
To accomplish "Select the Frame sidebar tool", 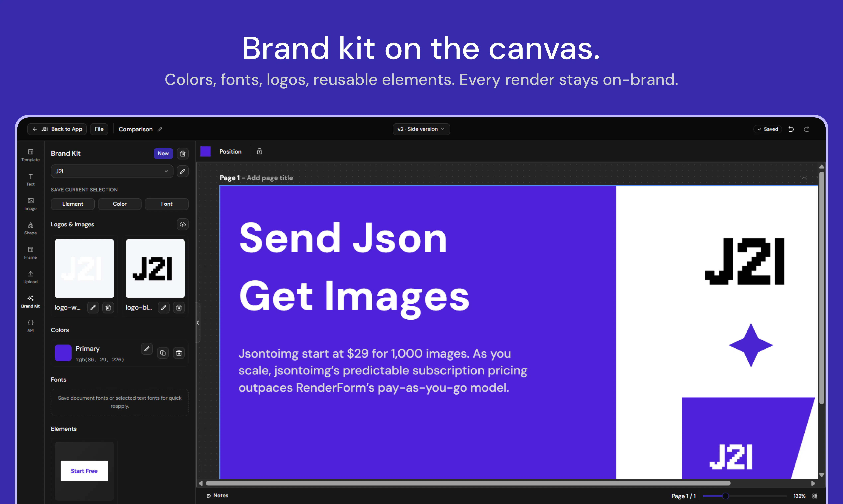I will [x=30, y=253].
